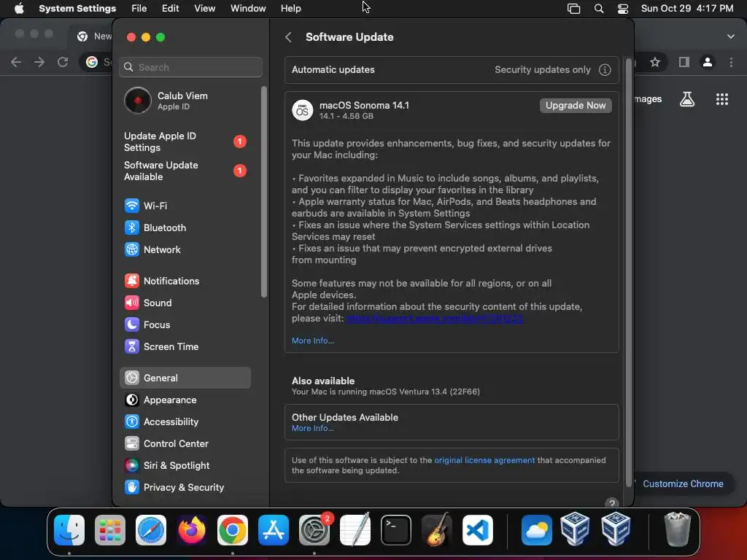Open More Info under macOS Sonoma description
747x560 pixels.
[x=312, y=341]
